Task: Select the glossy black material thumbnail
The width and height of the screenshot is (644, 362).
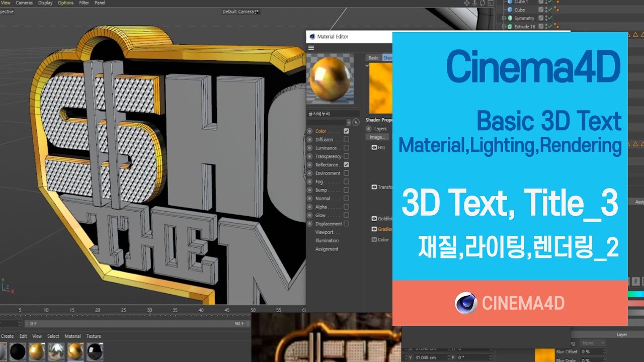Action: (95, 351)
